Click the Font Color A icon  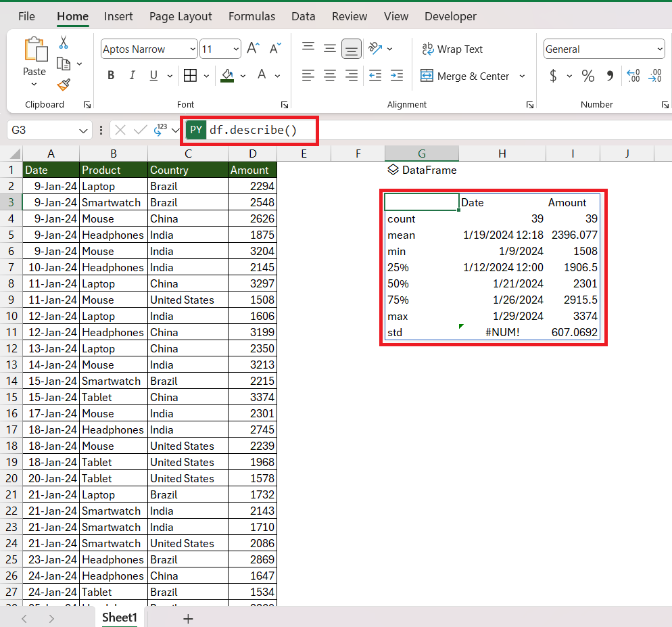click(x=262, y=75)
